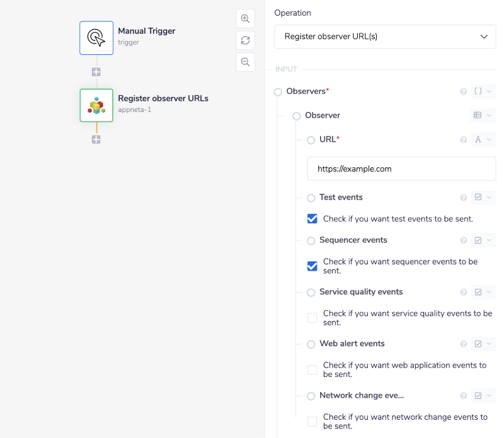
Task: Click the help icon next to URL field
Action: click(464, 140)
